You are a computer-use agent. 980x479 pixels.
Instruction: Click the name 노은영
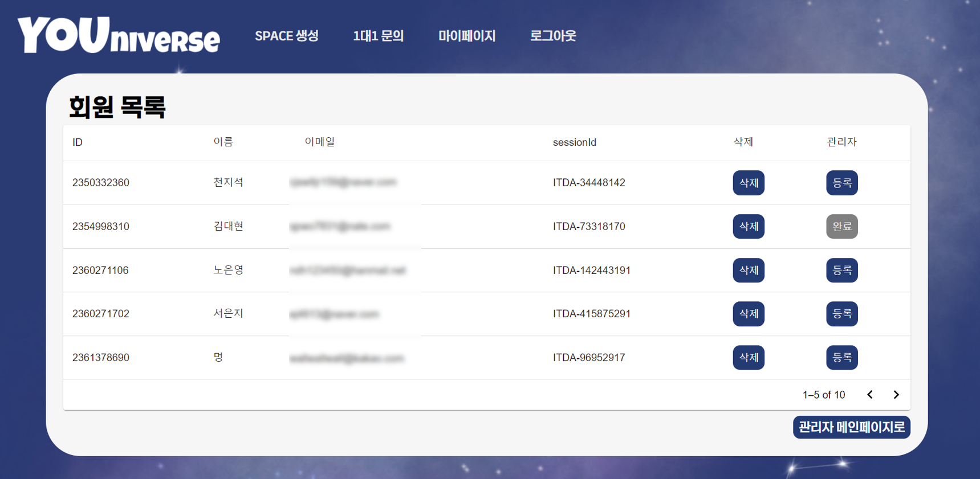[229, 270]
